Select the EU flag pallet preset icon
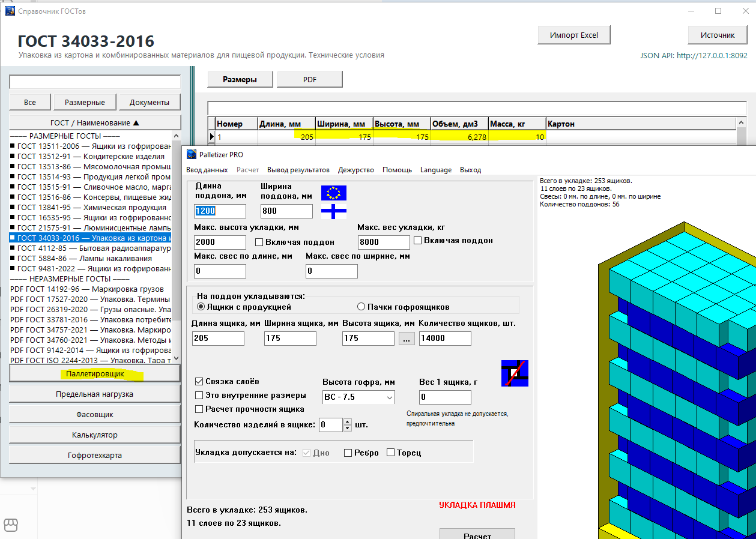756x539 pixels. click(x=334, y=193)
